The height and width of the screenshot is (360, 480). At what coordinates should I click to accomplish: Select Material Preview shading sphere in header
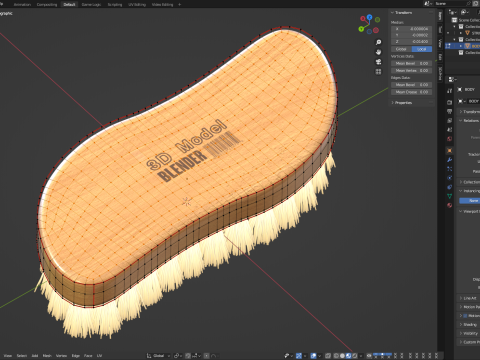(x=348, y=356)
